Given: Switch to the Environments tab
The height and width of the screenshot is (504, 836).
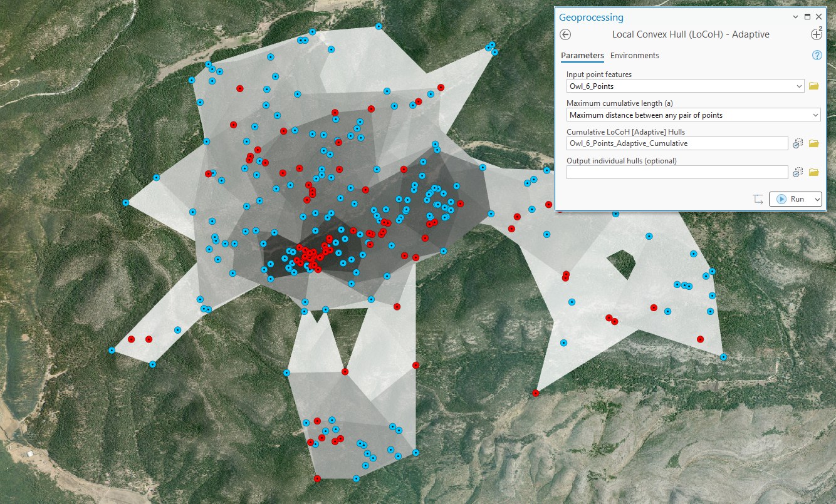Looking at the screenshot, I should click(x=635, y=55).
